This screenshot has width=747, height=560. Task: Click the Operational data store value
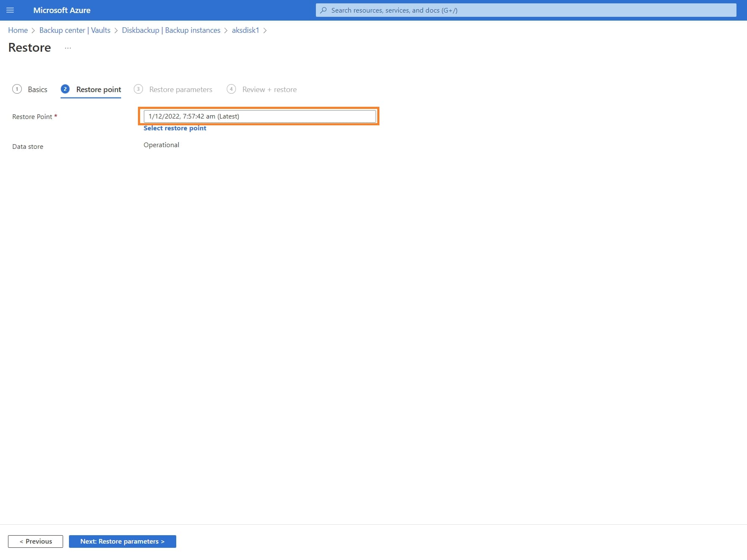[x=162, y=145]
